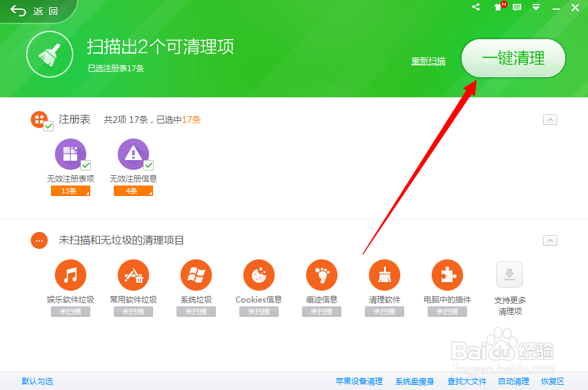Click 未扫描 badge under 常用软件垃圾

133,312
